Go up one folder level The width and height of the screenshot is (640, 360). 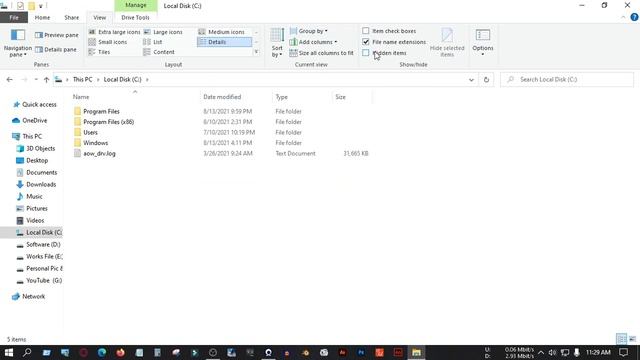[46, 80]
